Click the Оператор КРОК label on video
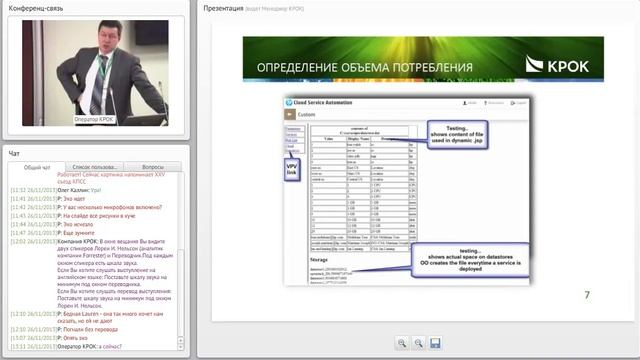The width and height of the screenshot is (640, 360). coord(94,119)
